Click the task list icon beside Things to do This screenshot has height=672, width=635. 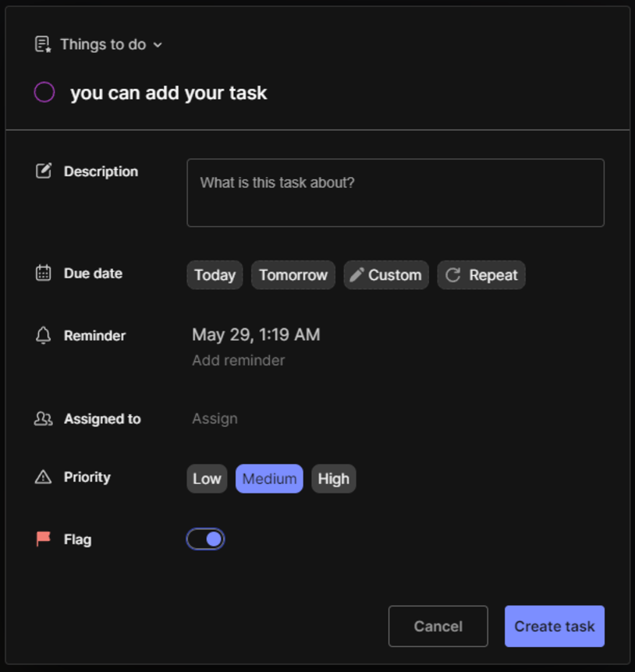click(x=43, y=44)
